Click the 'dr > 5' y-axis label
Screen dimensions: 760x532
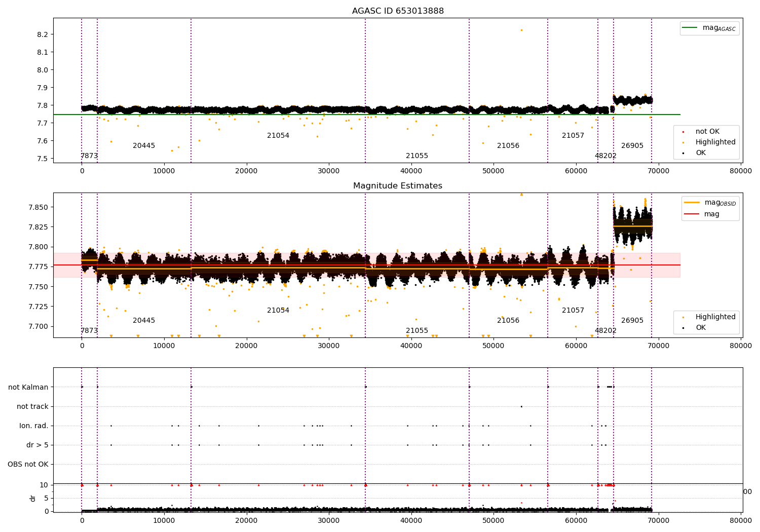37,445
